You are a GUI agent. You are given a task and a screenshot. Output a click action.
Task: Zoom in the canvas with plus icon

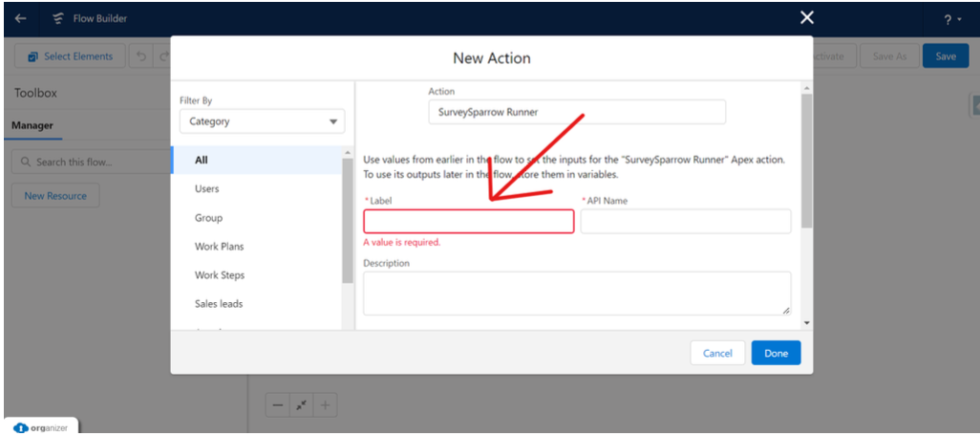(326, 405)
